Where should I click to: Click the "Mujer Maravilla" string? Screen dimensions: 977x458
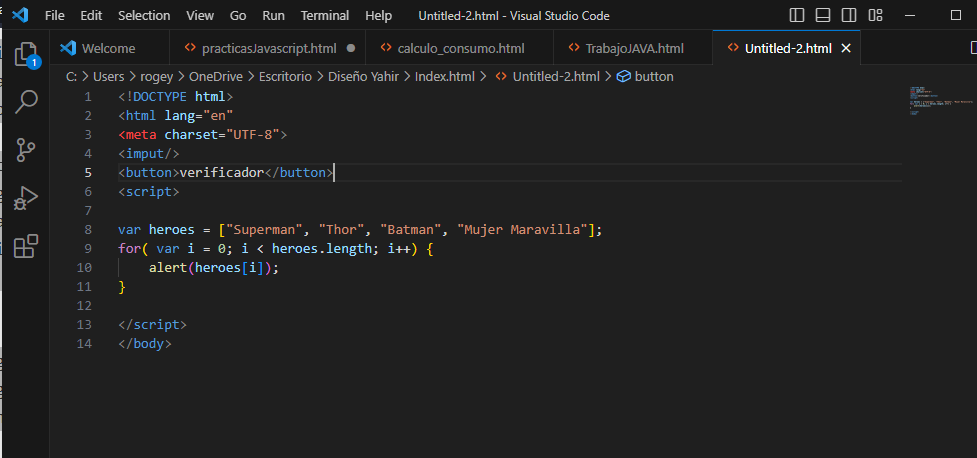[x=522, y=229]
